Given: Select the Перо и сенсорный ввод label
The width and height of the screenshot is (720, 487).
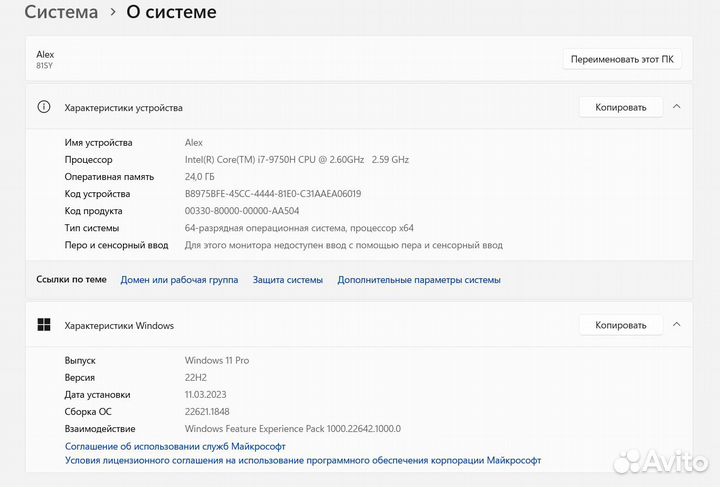Looking at the screenshot, I should pos(116,245).
